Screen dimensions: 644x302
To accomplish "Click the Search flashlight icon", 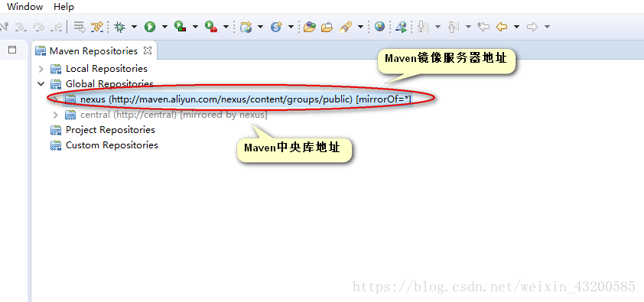I will (x=346, y=27).
